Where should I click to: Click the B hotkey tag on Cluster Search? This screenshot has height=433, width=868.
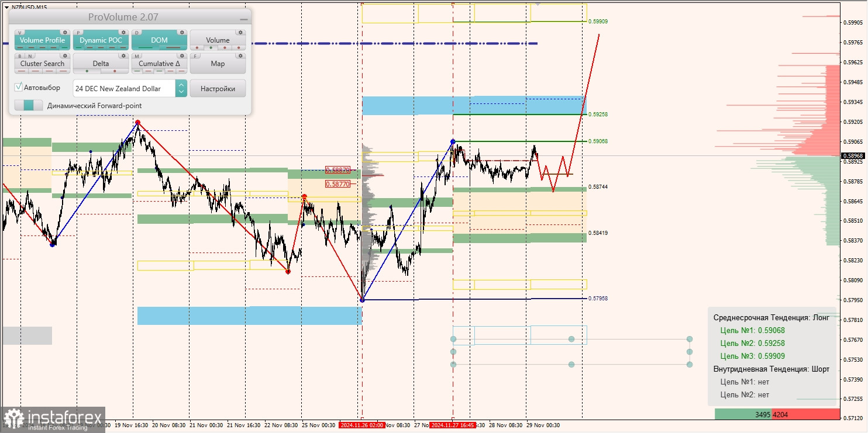[x=20, y=56]
